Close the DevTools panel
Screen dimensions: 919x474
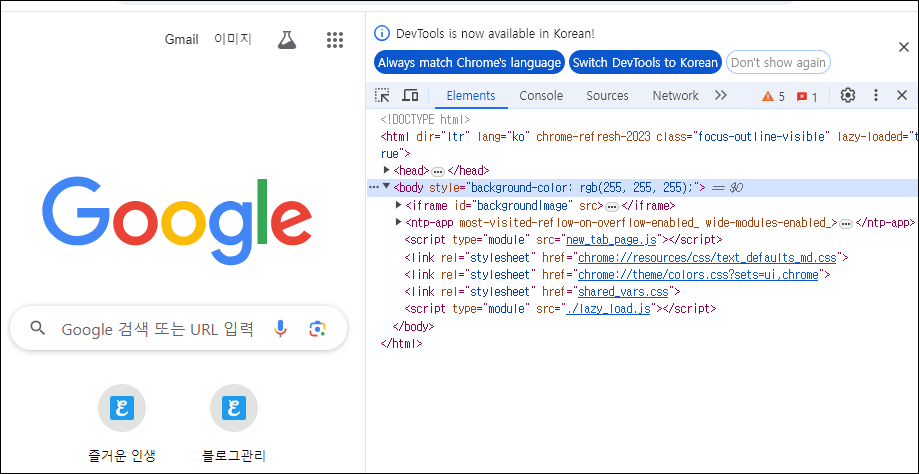(x=902, y=95)
